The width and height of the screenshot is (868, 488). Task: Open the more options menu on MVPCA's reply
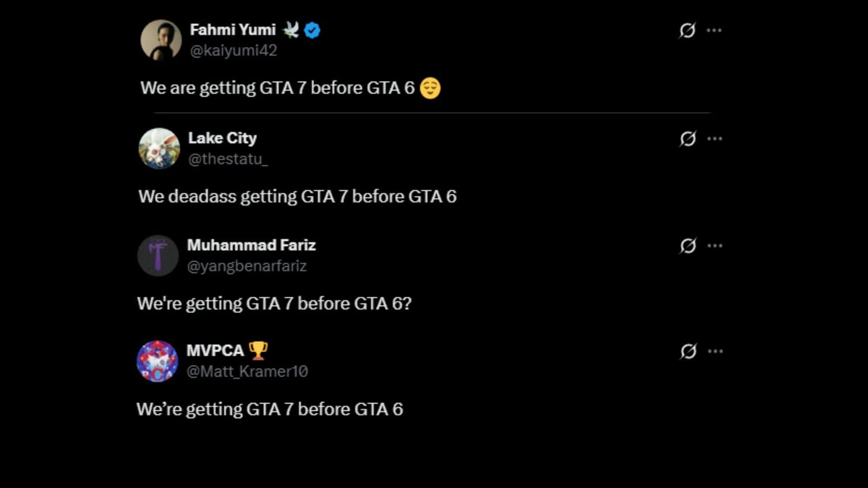715,350
